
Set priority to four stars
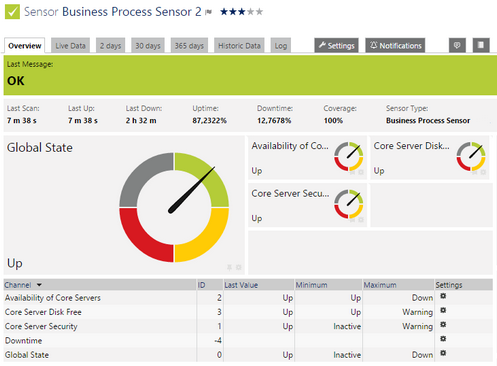(250, 12)
